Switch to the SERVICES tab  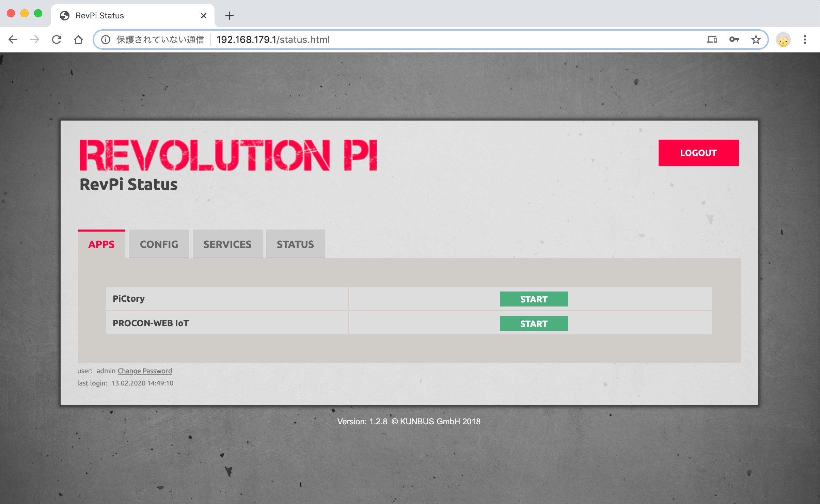tap(227, 244)
